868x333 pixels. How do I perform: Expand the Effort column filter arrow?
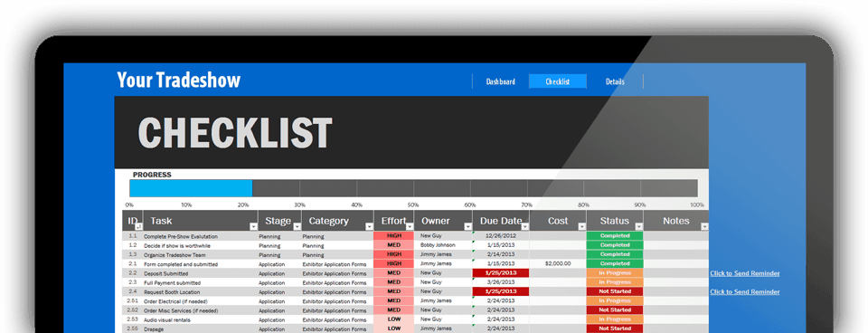point(410,226)
